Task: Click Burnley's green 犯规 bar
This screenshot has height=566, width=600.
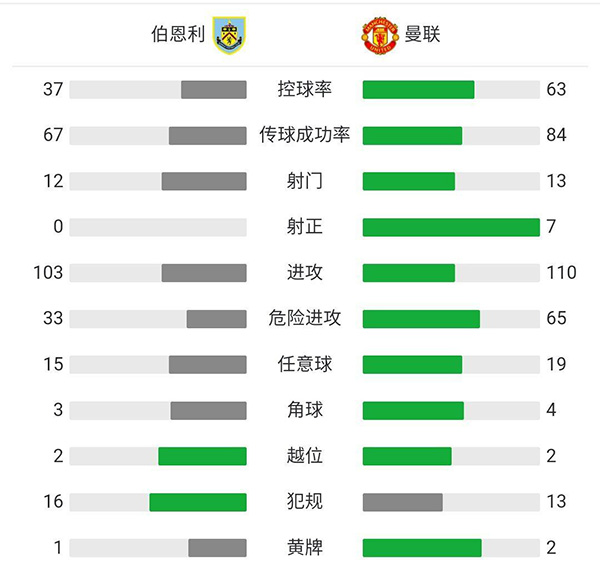Action: pyautogui.click(x=198, y=502)
